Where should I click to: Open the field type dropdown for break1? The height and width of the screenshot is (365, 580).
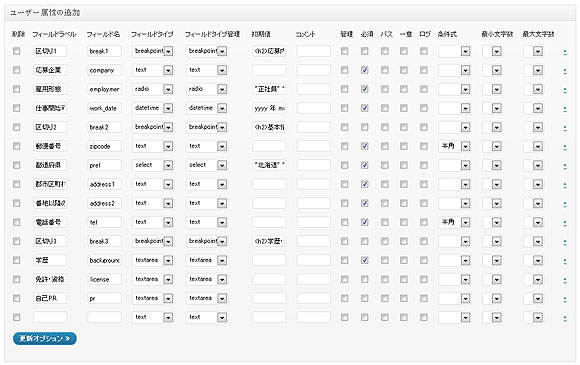coord(153,51)
